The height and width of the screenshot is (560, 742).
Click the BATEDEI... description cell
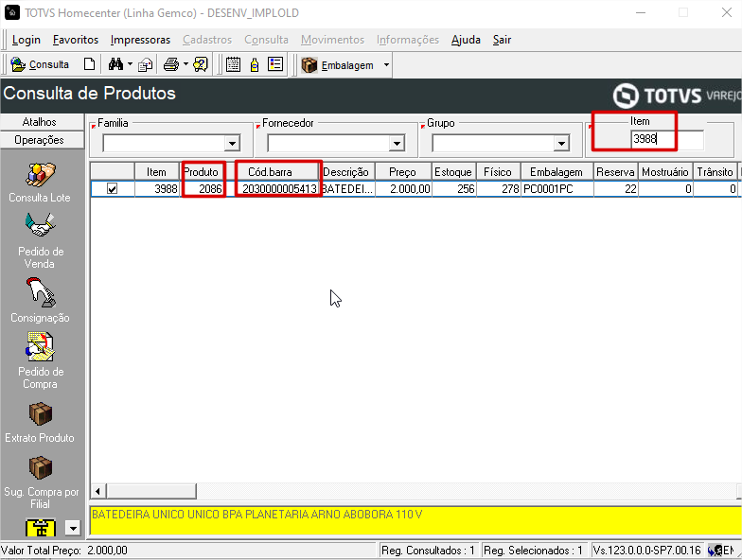click(x=347, y=189)
